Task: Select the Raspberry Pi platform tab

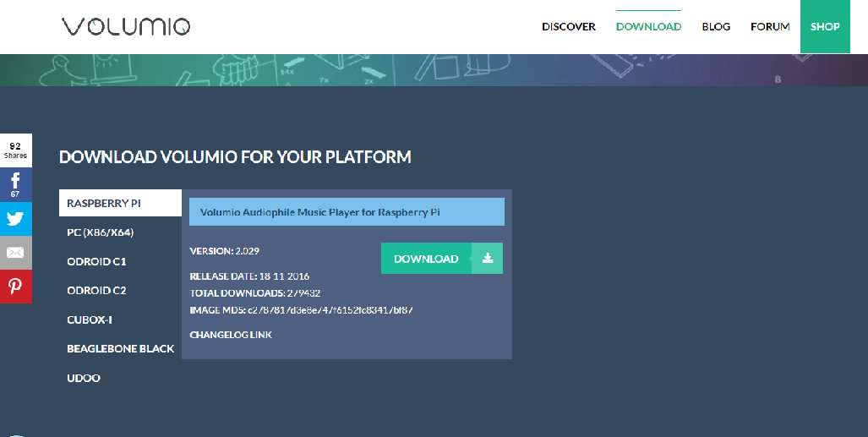Action: pyautogui.click(x=120, y=203)
